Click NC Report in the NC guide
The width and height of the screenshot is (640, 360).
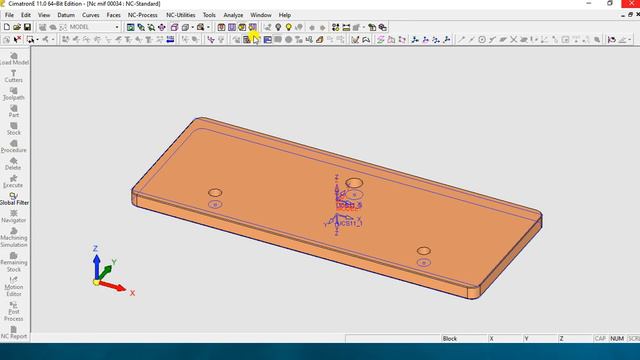pos(13,333)
